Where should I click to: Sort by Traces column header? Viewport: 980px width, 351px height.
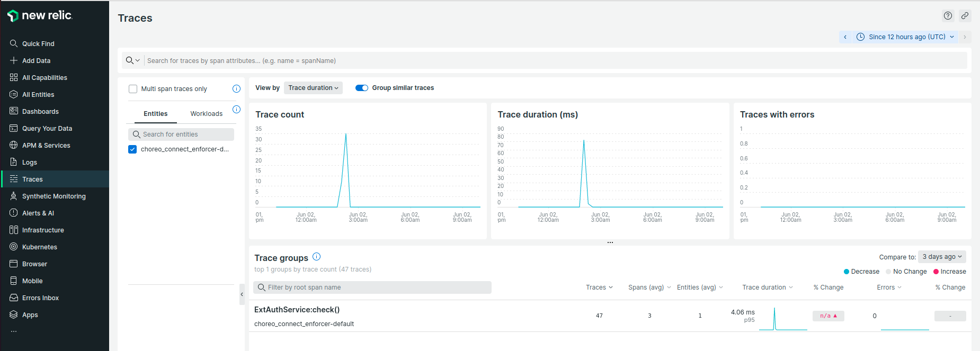[x=599, y=287]
